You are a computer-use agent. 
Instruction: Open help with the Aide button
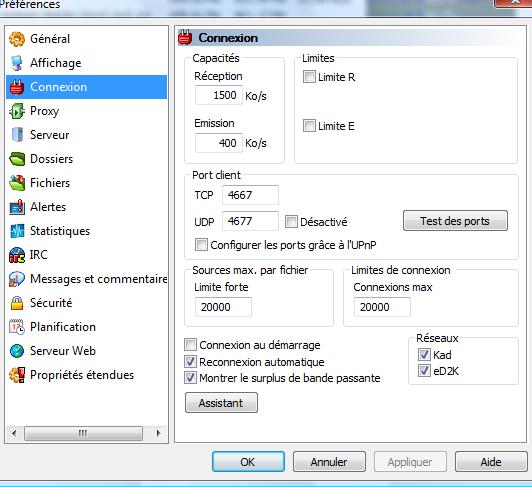491,462
